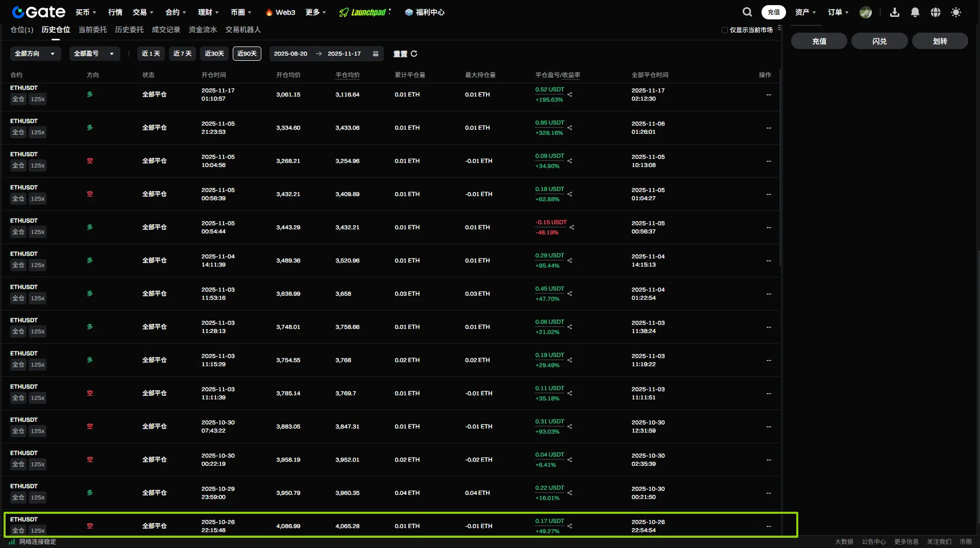
Task: Share the position opened 2025-11-03 11:28:13
Action: [x=570, y=327]
